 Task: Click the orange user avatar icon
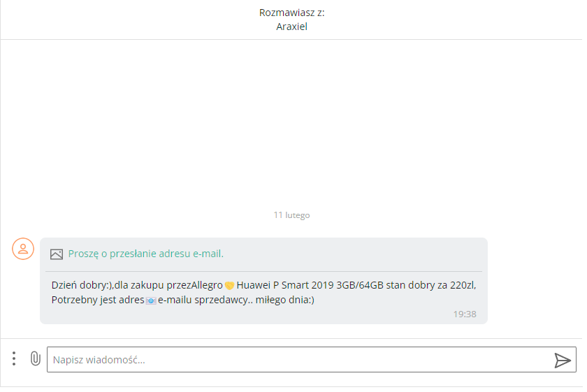click(x=23, y=250)
